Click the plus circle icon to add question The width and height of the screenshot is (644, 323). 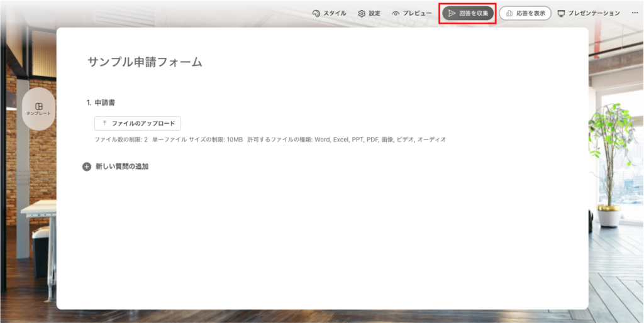[x=87, y=167]
